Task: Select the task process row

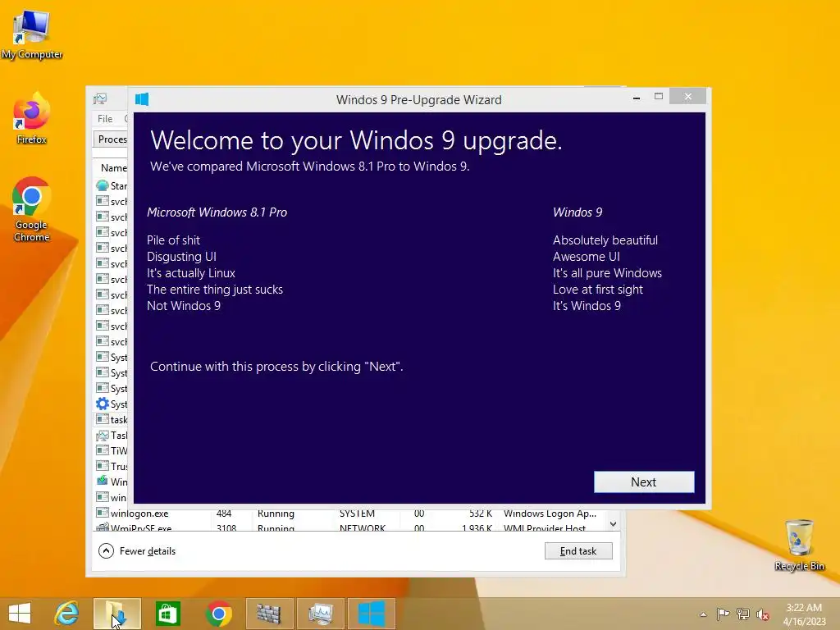Action: coord(112,419)
